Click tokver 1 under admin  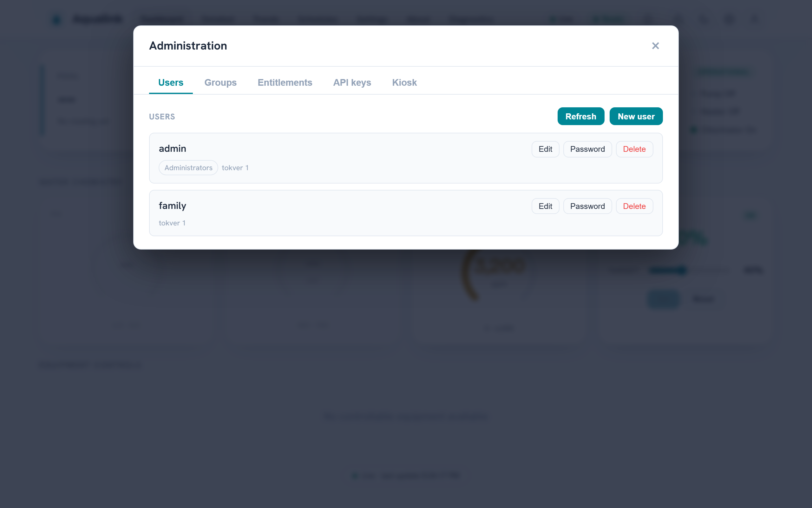[235, 168]
